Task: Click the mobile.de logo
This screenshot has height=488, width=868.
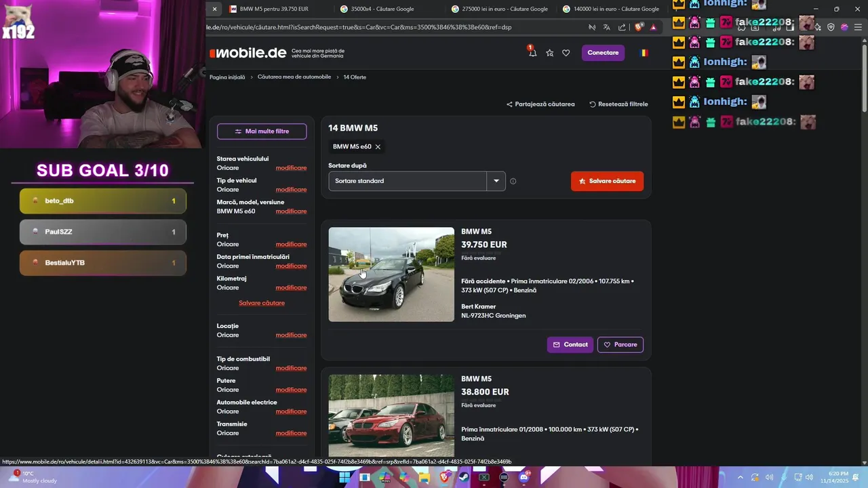Action: (248, 53)
